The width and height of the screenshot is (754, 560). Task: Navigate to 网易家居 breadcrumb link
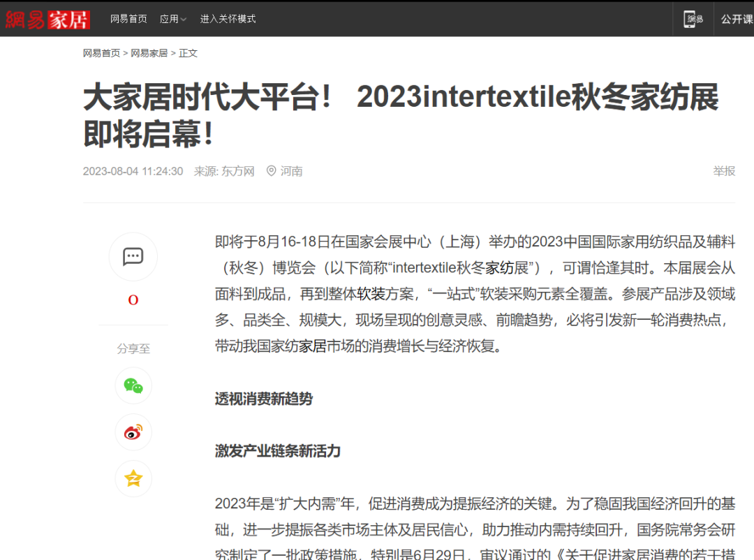click(149, 53)
